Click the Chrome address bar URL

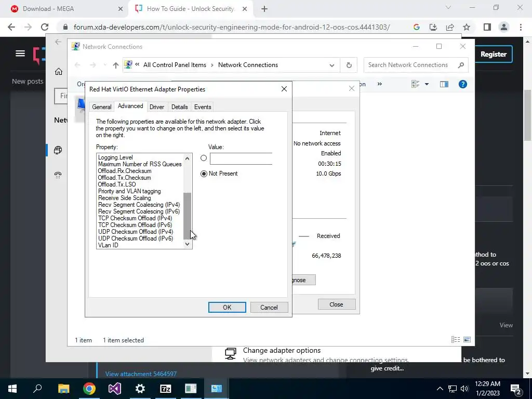pyautogui.click(x=231, y=27)
